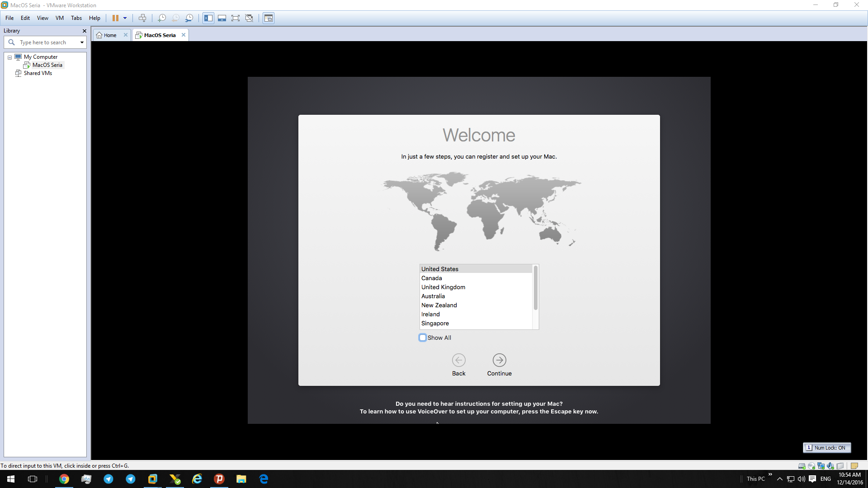Screen dimensions: 868x488
Task: Open the Help menu
Action: [94, 18]
